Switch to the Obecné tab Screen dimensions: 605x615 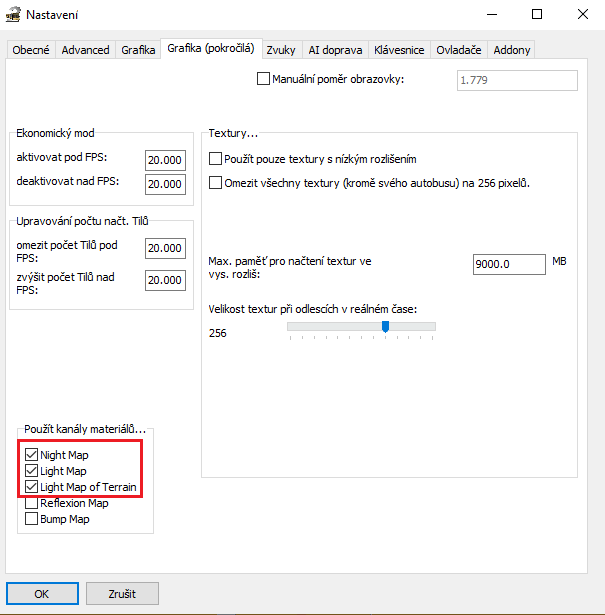31,50
